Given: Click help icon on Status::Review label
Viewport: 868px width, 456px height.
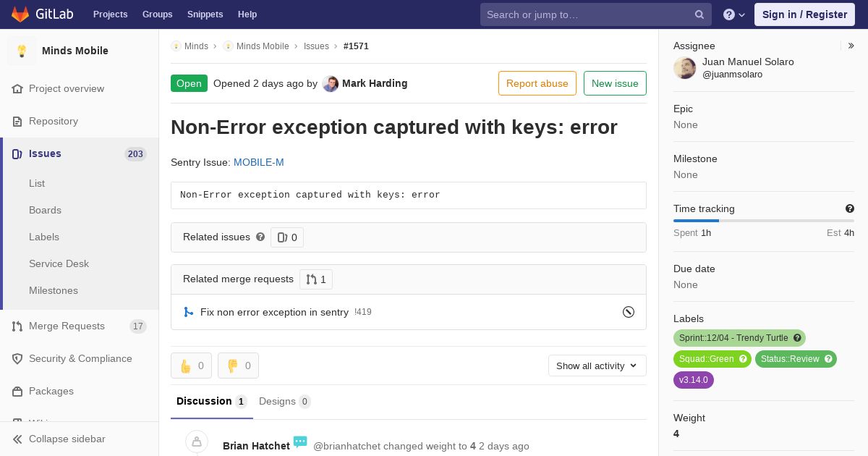Looking at the screenshot, I should point(828,359).
